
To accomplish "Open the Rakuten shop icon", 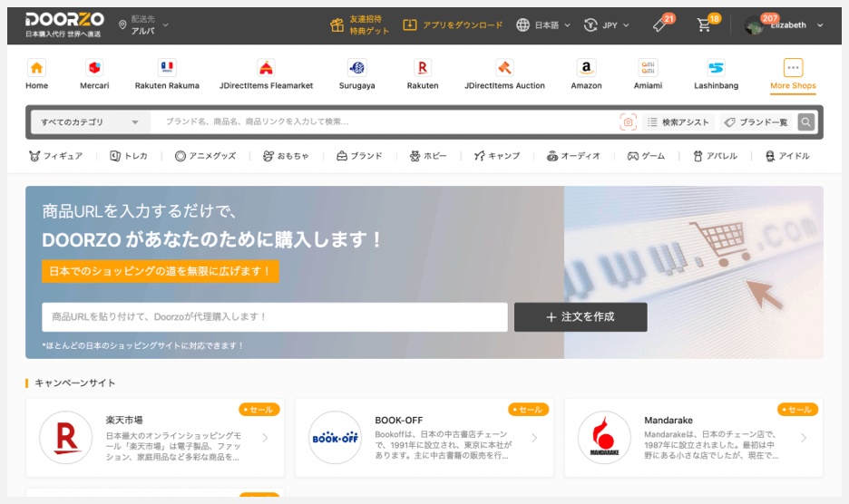I will click(423, 68).
